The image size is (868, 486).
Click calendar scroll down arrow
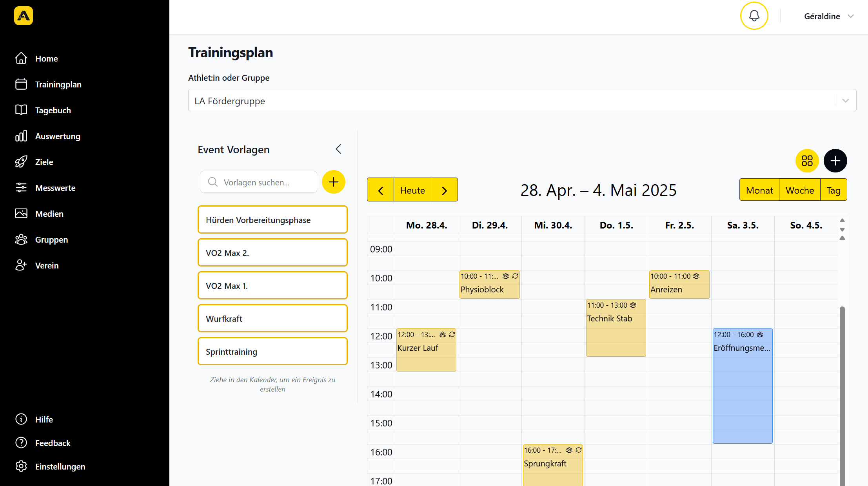(842, 229)
